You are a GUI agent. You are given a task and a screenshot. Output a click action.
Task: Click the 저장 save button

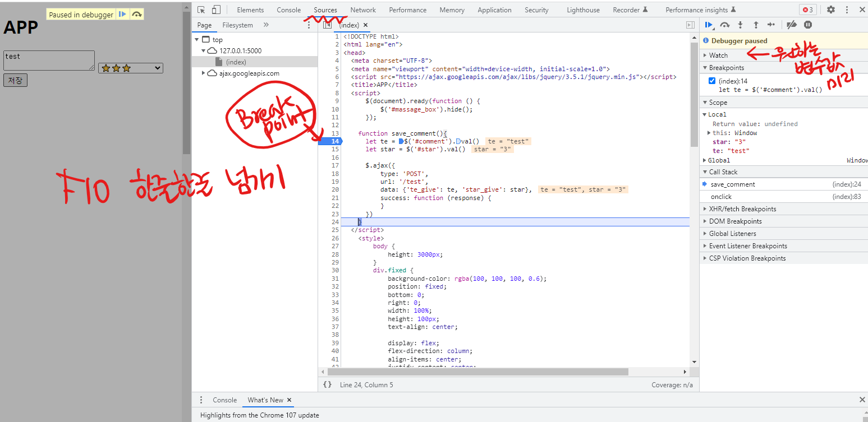(15, 80)
